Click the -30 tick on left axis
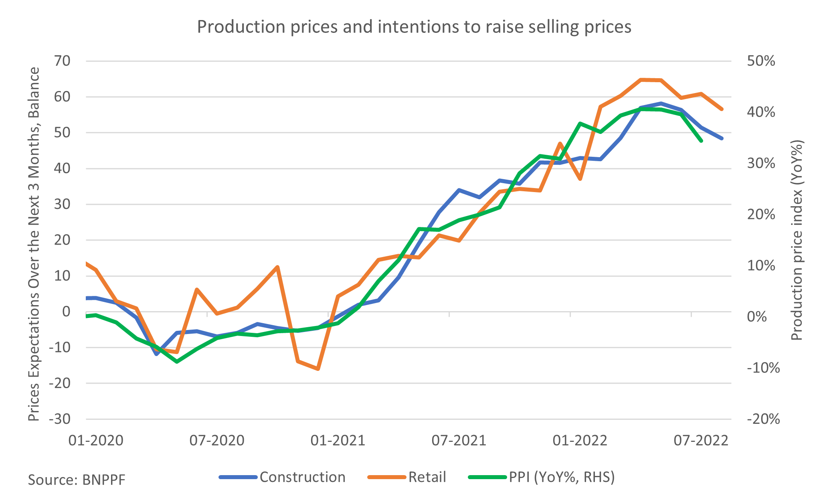This screenshot has height=504, width=829. (60, 419)
